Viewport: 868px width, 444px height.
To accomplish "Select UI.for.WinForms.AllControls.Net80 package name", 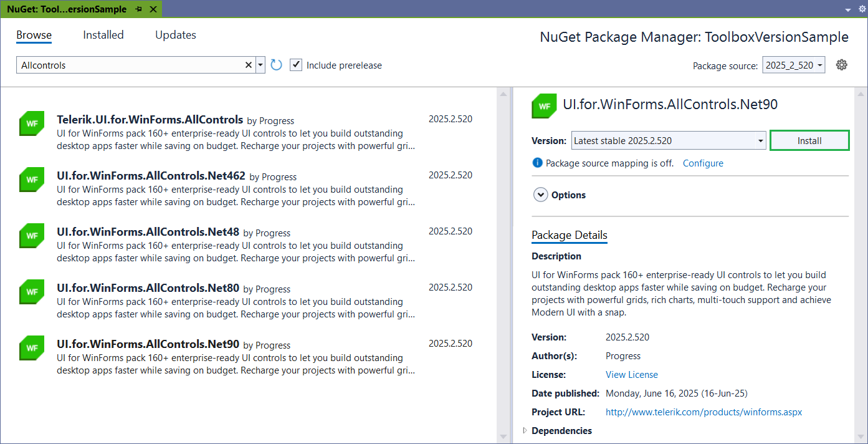I will [x=148, y=288].
